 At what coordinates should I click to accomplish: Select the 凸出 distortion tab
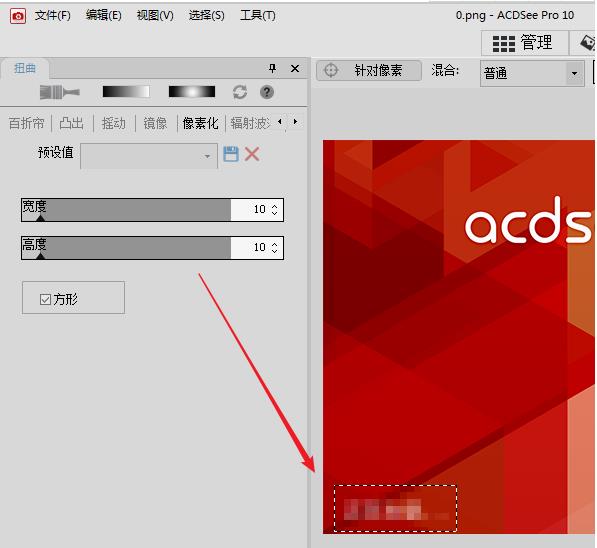72,123
